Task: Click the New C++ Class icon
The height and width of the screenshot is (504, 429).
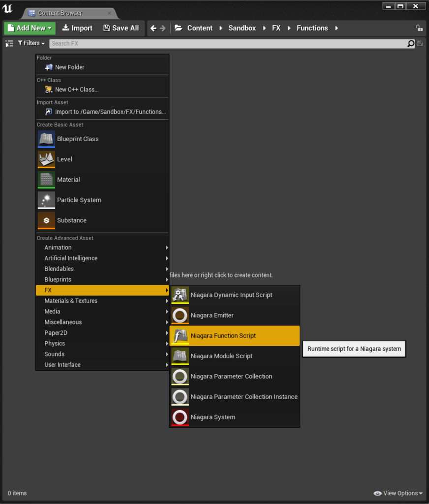Action: coord(49,90)
